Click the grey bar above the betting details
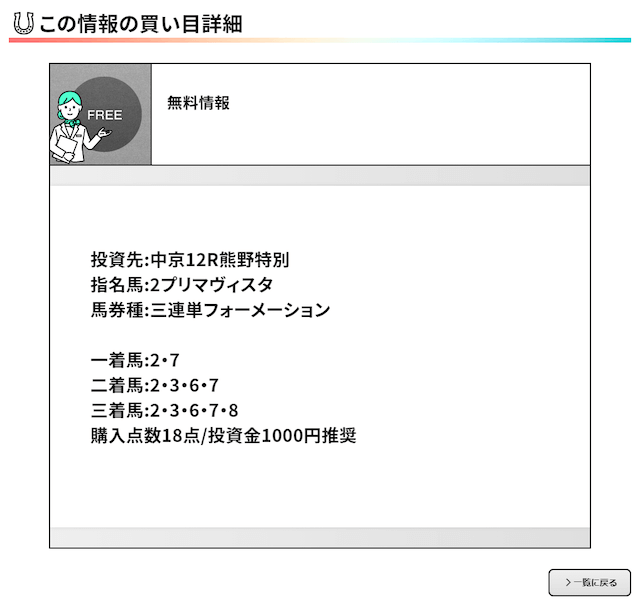The width and height of the screenshot is (640, 609). click(320, 176)
